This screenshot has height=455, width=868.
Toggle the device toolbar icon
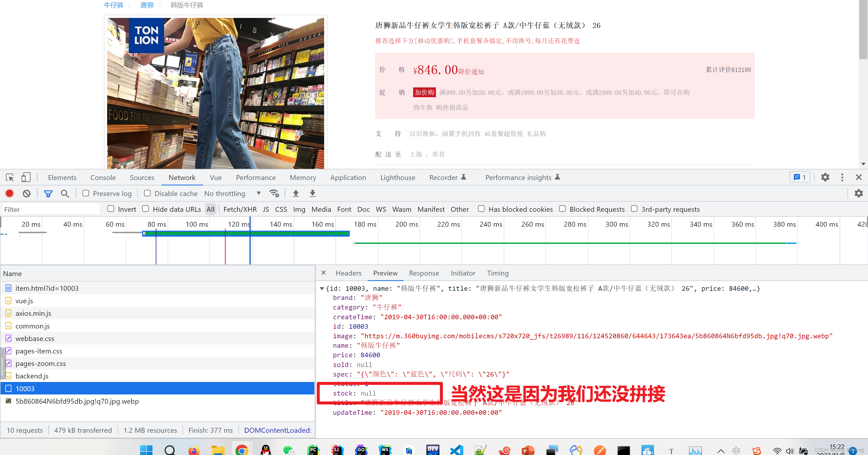pyautogui.click(x=25, y=178)
